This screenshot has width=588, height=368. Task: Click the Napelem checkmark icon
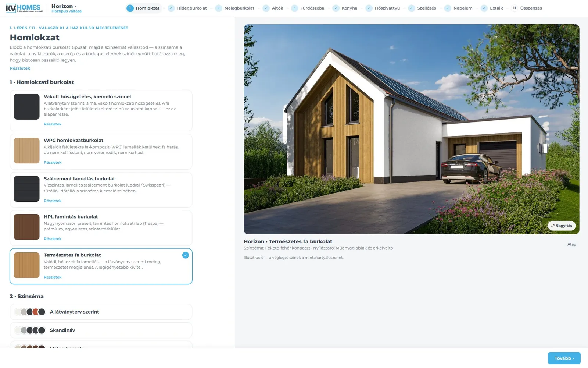[448, 8]
